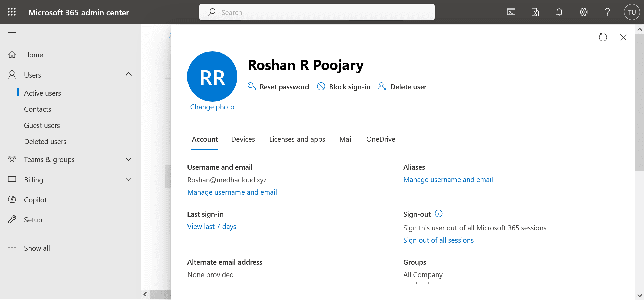Viewport: 644px width, 300px height.
Task: Click the Delete user action
Action: click(x=402, y=87)
